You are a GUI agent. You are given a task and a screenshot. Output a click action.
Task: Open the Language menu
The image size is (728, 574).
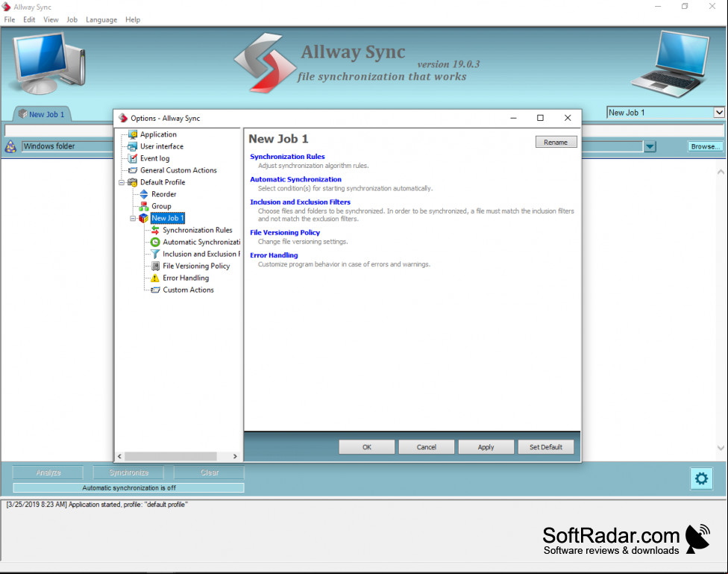click(101, 19)
